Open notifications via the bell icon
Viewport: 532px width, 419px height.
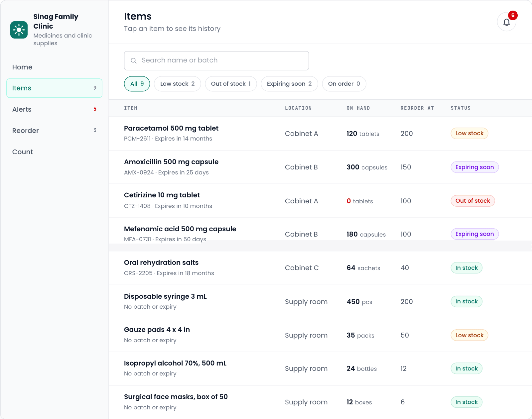[506, 22]
